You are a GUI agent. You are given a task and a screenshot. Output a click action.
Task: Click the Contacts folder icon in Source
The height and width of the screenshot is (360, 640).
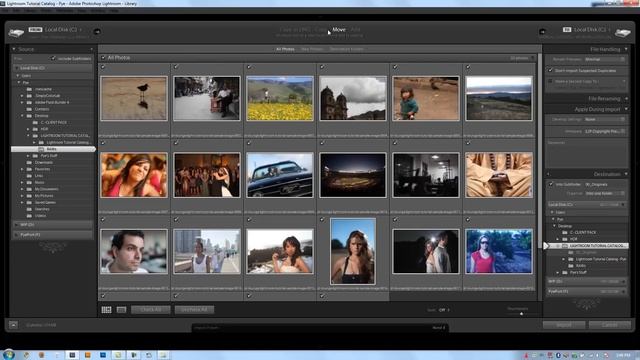click(29, 109)
